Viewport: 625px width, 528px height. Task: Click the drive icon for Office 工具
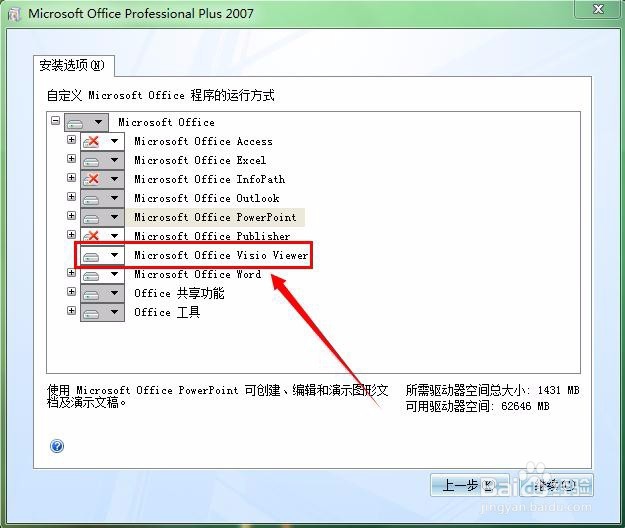tap(91, 314)
